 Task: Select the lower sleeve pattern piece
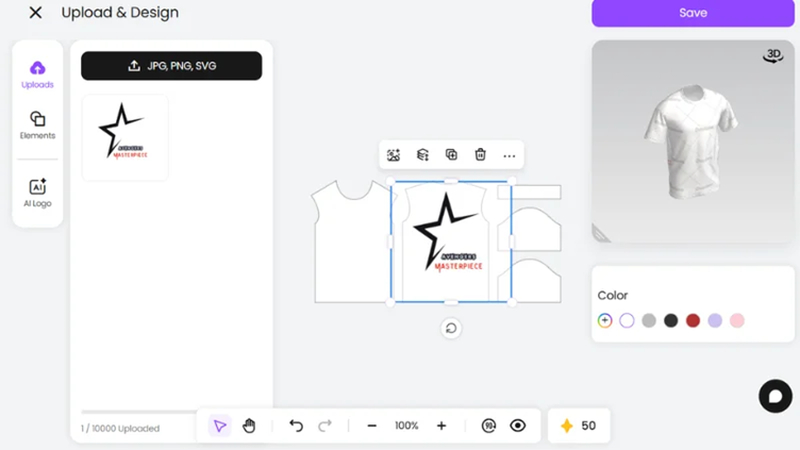pyautogui.click(x=530, y=281)
